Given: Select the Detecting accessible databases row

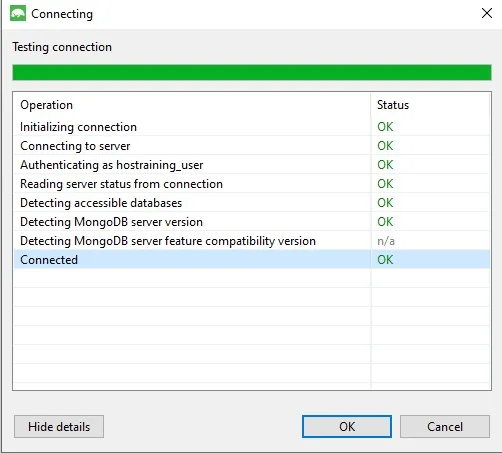Looking at the screenshot, I should pos(252,203).
